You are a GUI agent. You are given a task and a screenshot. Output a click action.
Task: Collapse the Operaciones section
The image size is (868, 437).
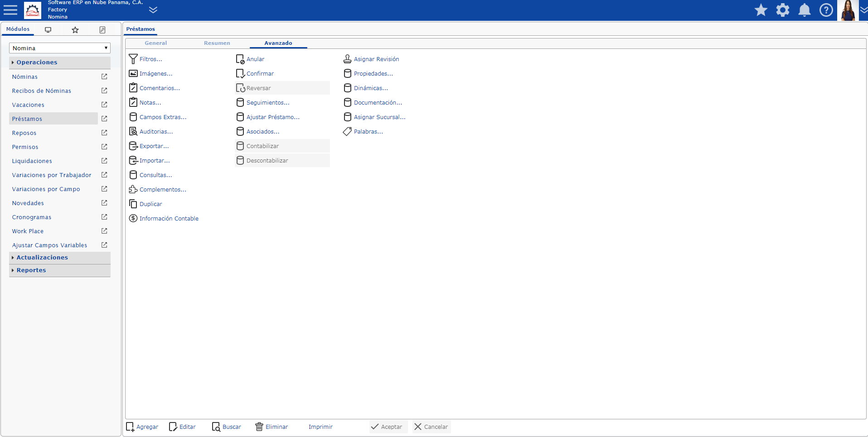60,62
